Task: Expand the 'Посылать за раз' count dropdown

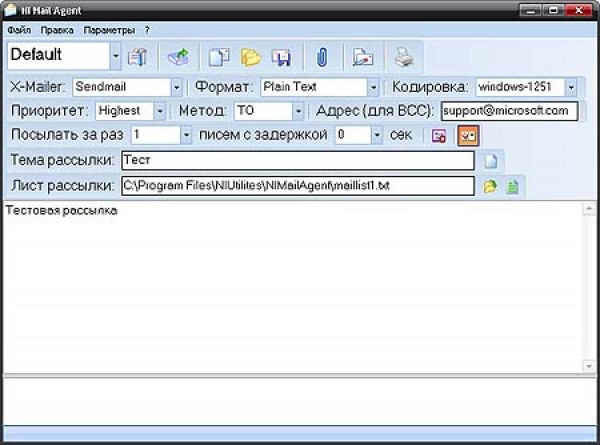Action: click(x=186, y=135)
